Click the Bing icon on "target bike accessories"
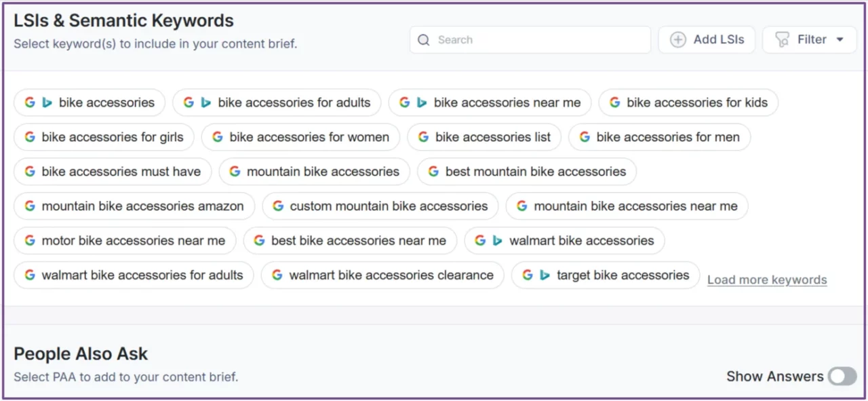Viewport: 868px width, 401px height. click(x=545, y=275)
